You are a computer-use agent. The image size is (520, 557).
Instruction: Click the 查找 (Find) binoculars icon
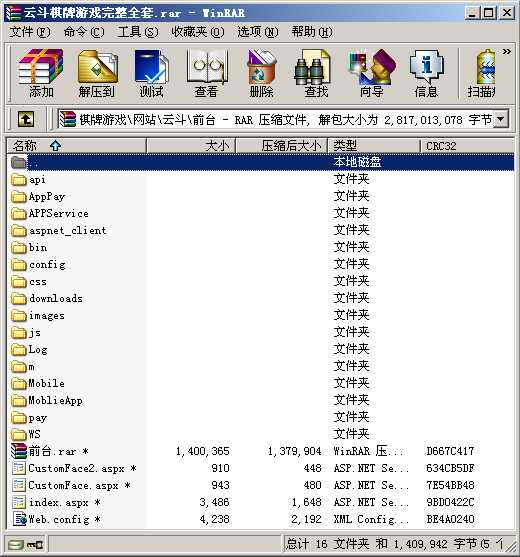[316, 73]
